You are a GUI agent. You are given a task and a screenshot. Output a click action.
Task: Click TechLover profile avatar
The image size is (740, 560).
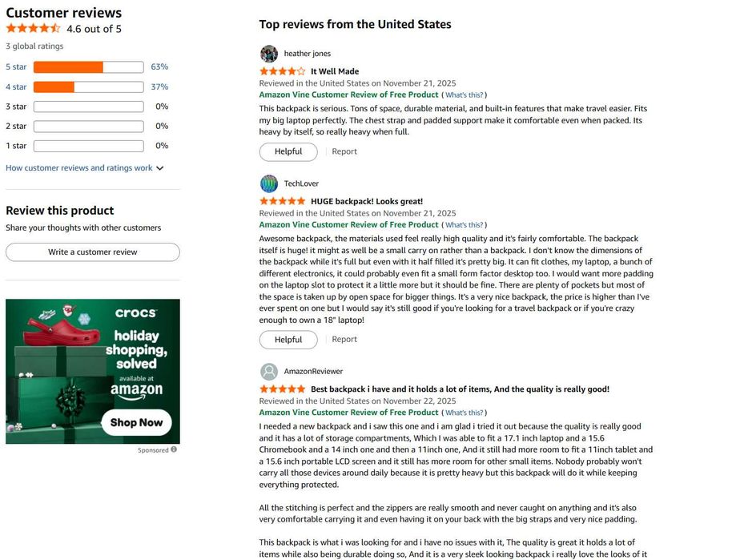(x=269, y=183)
